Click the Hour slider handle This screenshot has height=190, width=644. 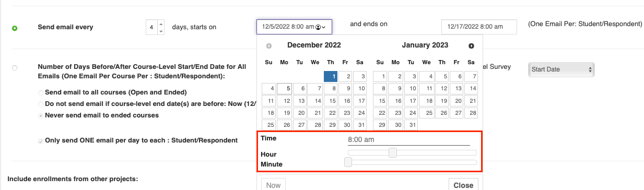(x=393, y=152)
